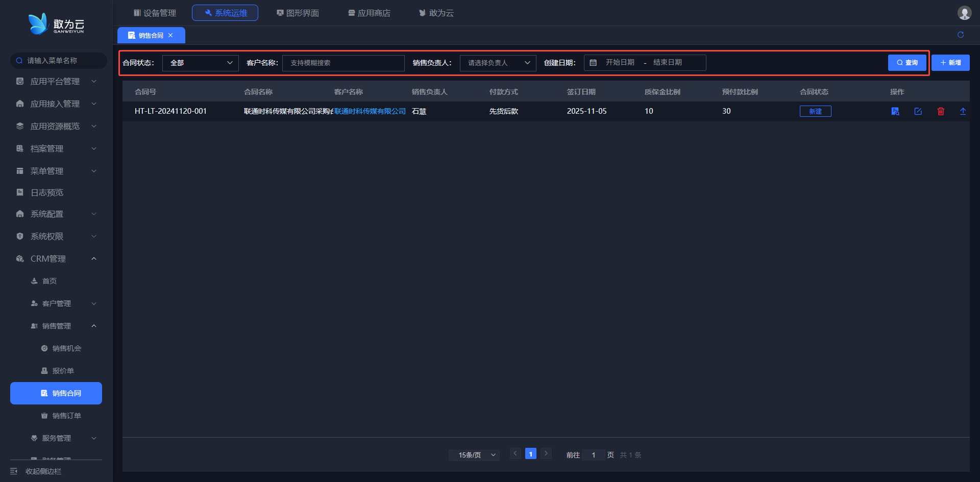The width and height of the screenshot is (980, 482).
Task: Open the 合同状态 dropdown showing 全部
Action: coord(201,63)
